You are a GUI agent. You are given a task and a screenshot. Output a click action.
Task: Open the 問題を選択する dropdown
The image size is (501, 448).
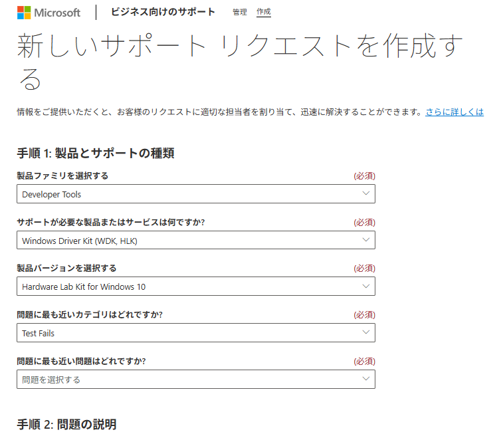pos(196,380)
